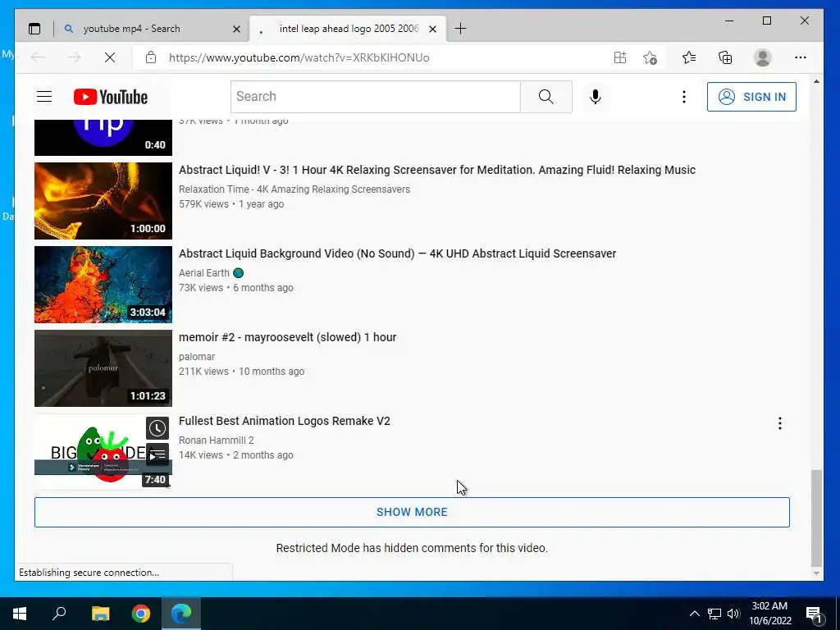This screenshot has width=840, height=630.
Task: Open Edge profile avatar
Action: point(762,57)
